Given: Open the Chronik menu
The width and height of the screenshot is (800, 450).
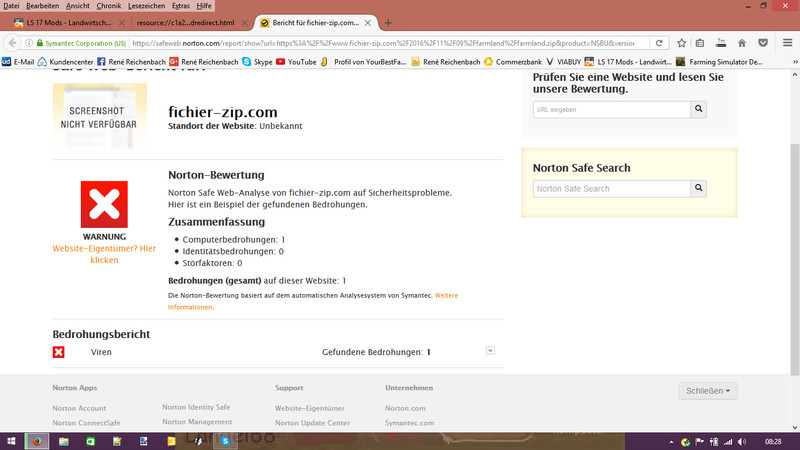Looking at the screenshot, I should (109, 6).
